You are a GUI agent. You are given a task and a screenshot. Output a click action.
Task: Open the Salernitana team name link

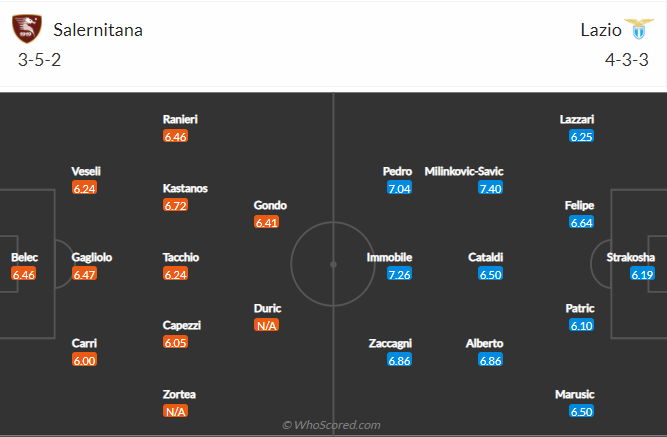pos(98,30)
